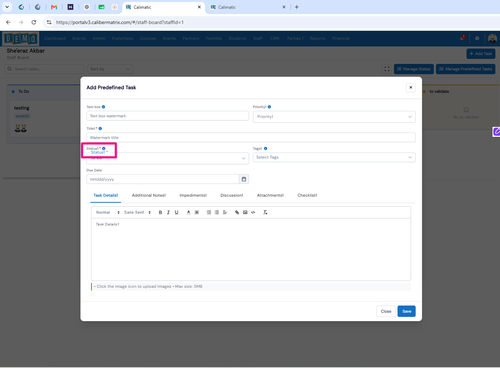Save the predefined task
Image resolution: width=500 pixels, height=368 pixels.
click(406, 311)
